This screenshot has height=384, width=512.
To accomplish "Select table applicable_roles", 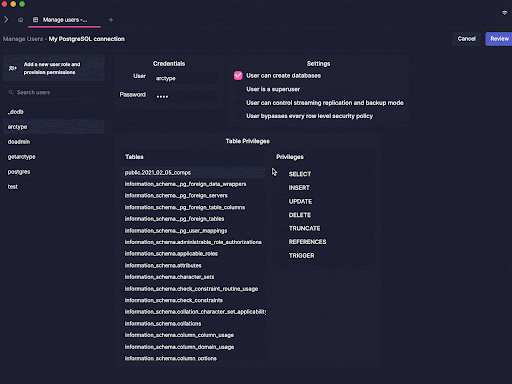I will (x=194, y=254).
